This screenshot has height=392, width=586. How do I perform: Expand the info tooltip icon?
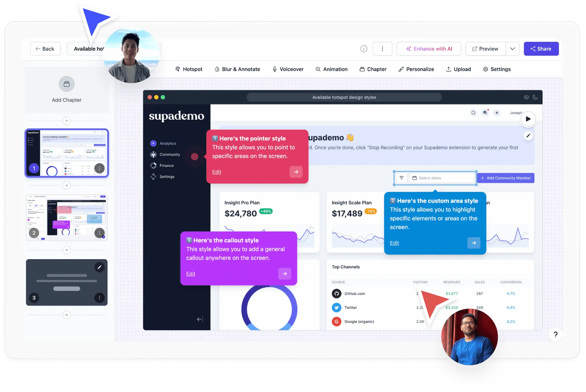click(364, 48)
